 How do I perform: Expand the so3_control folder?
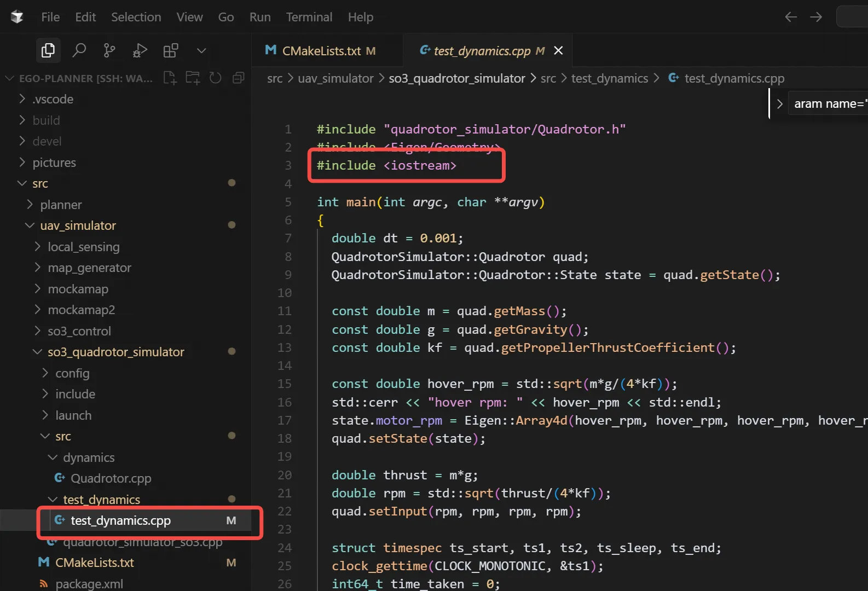[79, 331]
